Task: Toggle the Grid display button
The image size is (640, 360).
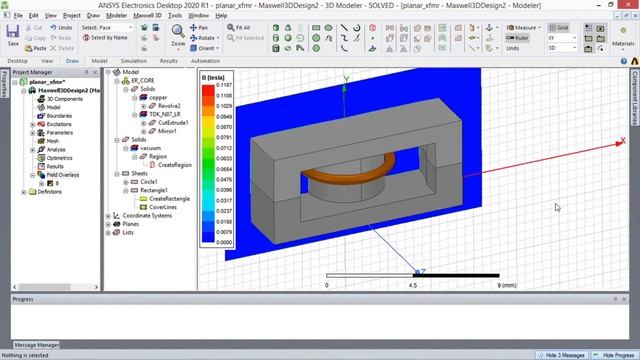Action: pyautogui.click(x=558, y=28)
